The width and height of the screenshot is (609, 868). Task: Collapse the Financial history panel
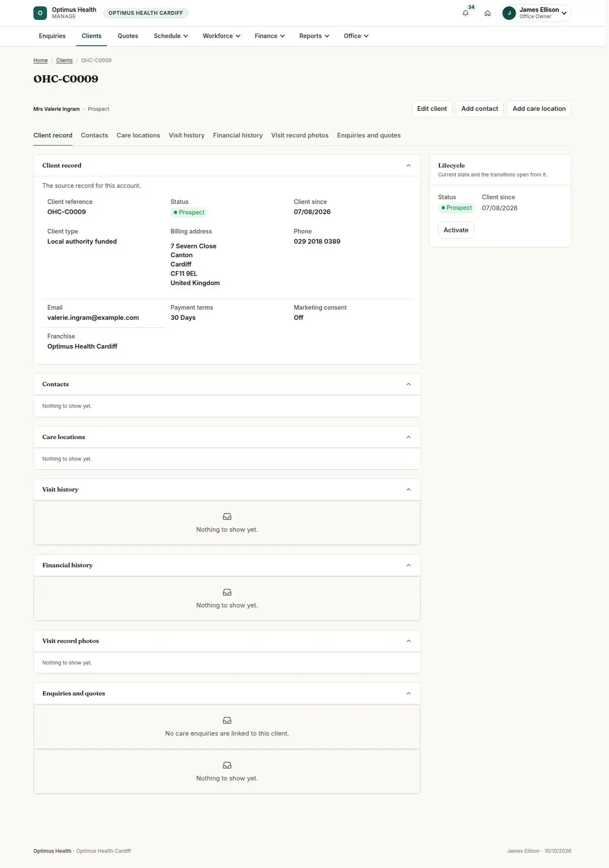coord(409,565)
